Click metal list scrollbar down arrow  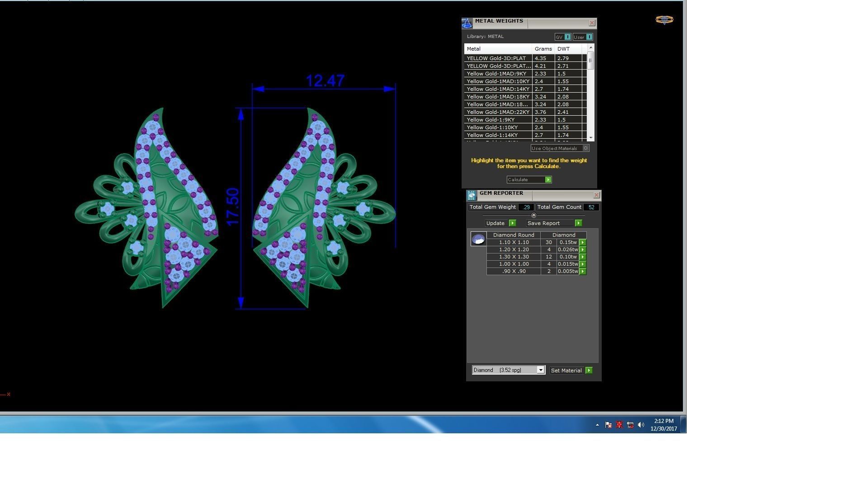point(590,137)
